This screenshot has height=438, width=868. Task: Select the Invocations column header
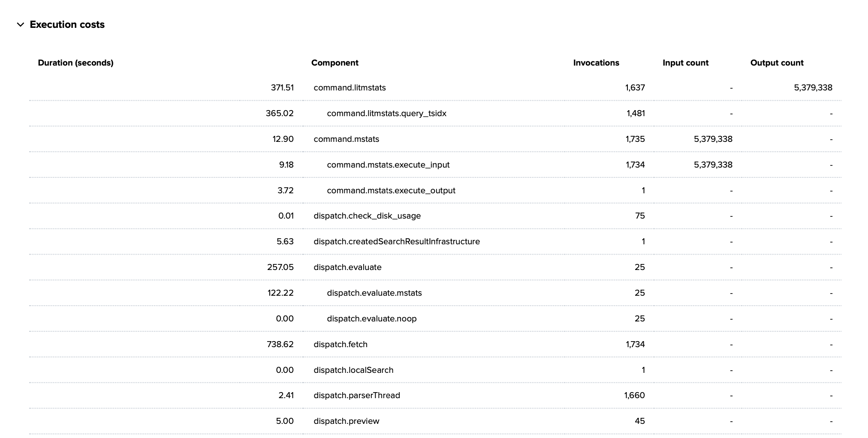tap(596, 63)
